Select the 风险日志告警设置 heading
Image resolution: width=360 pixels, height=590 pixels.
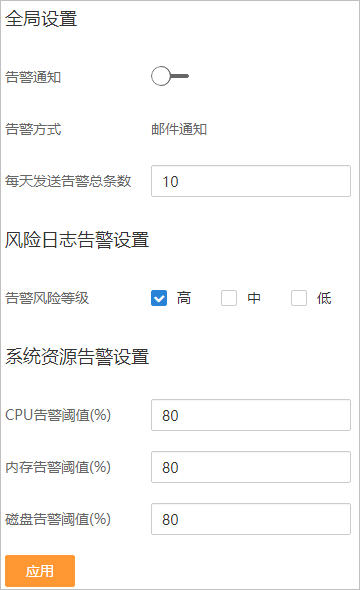click(77, 240)
